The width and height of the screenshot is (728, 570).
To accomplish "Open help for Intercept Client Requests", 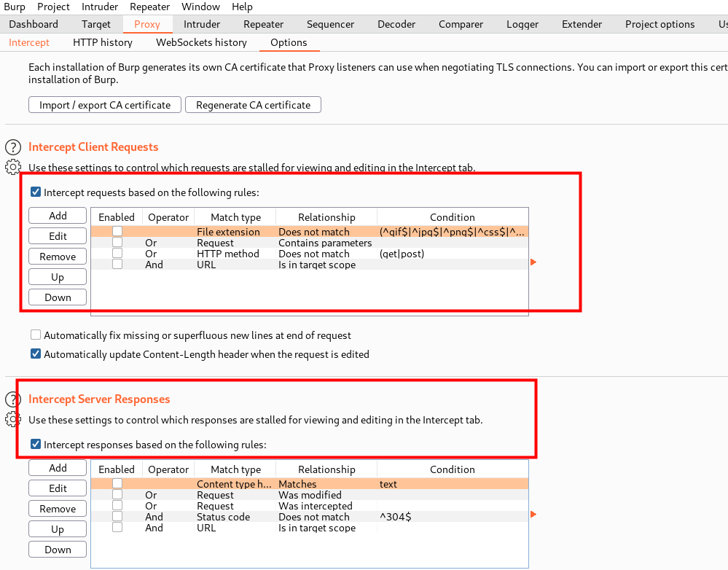I will (x=13, y=147).
